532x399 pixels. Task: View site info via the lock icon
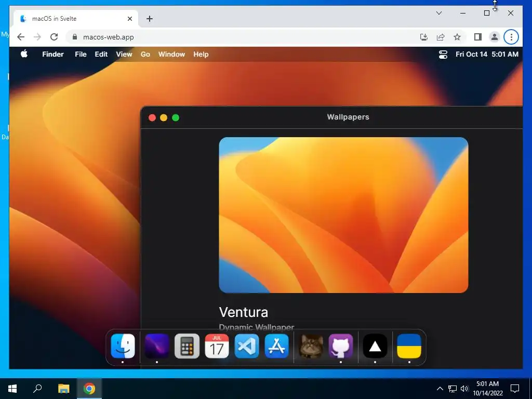pos(75,37)
